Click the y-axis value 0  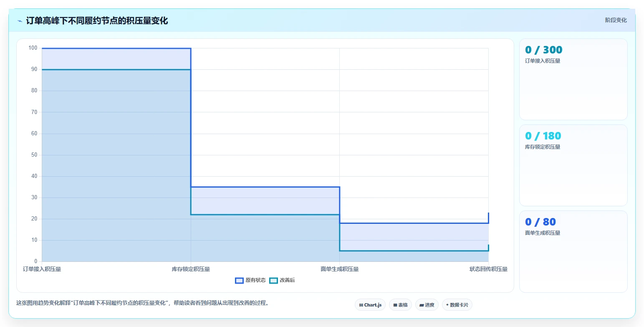(x=36, y=261)
